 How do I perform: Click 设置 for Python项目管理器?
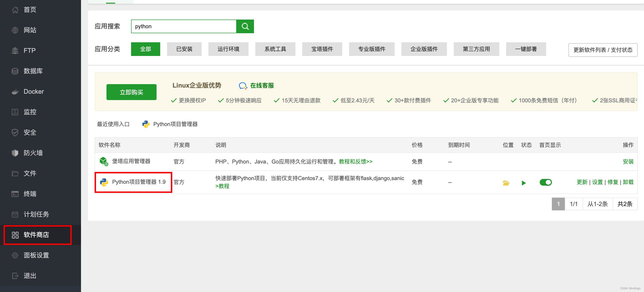click(x=597, y=182)
